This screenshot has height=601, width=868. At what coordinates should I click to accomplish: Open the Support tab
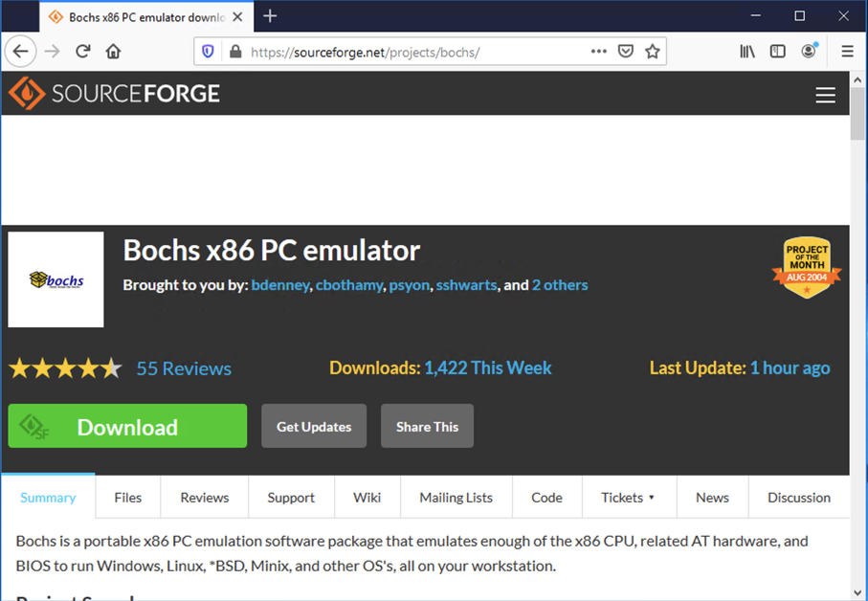click(291, 498)
